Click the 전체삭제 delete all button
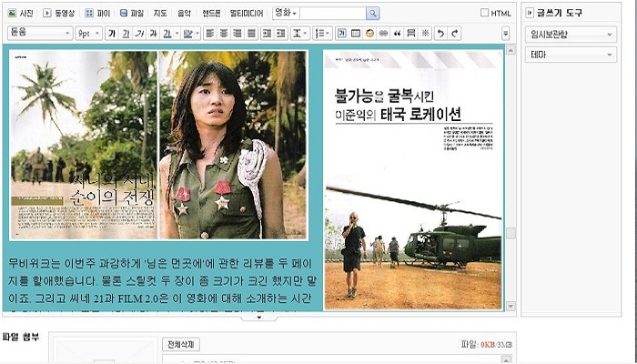This screenshot has width=637, height=364. pos(181,345)
